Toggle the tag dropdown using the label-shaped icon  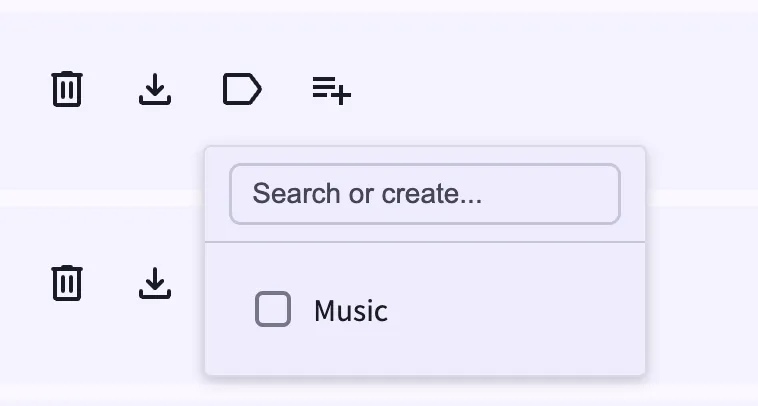(242, 89)
